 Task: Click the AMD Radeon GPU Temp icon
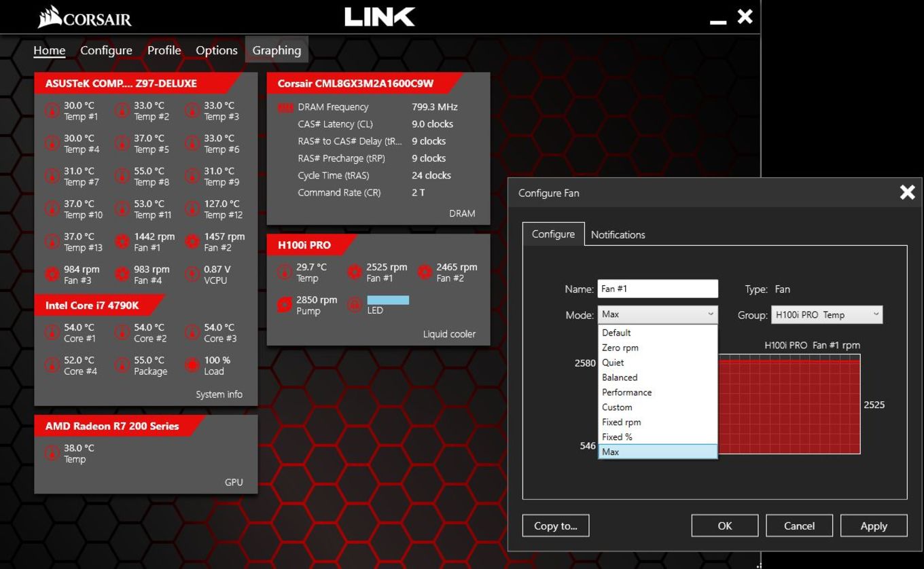[x=52, y=454]
